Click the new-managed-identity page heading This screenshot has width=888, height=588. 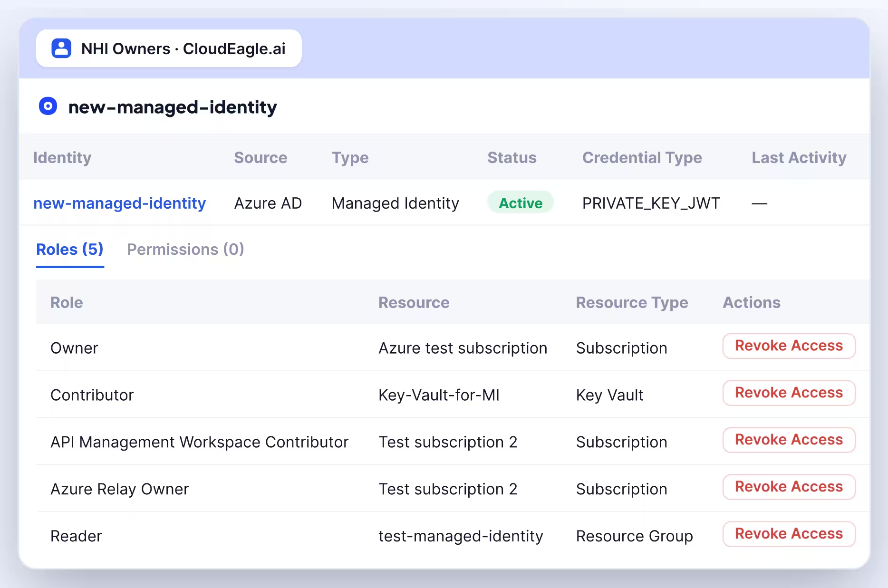173,107
